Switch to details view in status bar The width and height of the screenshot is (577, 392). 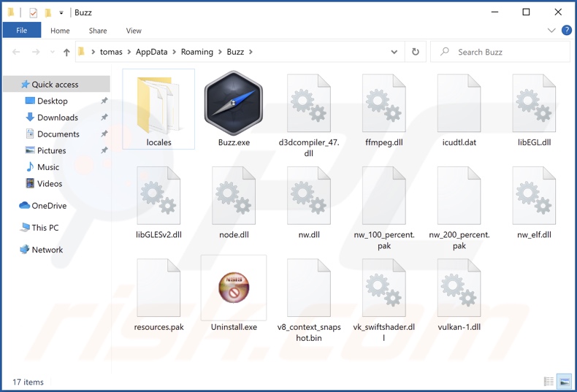point(549,382)
